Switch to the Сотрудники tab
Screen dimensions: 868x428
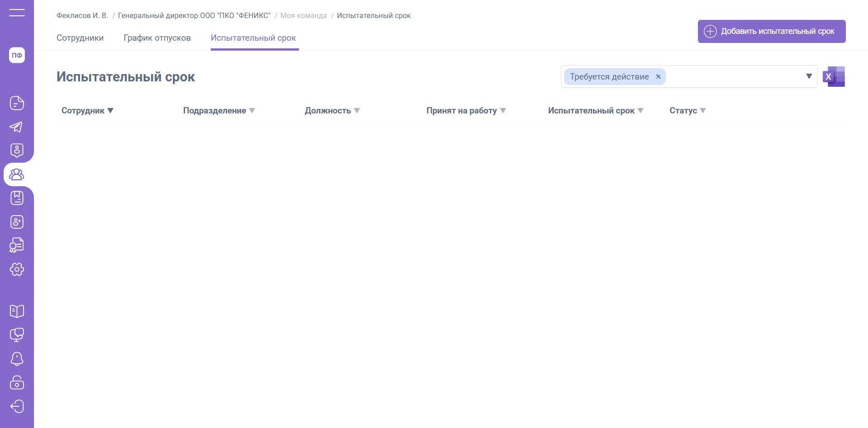[x=80, y=38]
